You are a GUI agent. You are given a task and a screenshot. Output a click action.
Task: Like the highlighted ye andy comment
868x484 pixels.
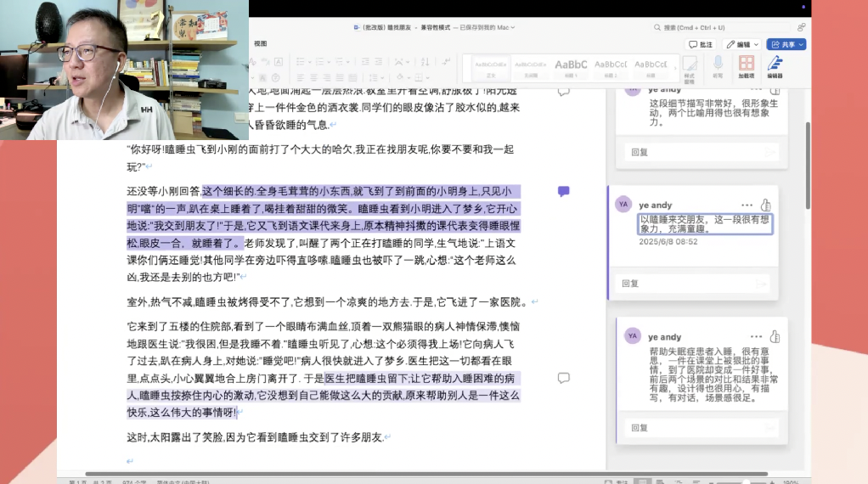765,205
